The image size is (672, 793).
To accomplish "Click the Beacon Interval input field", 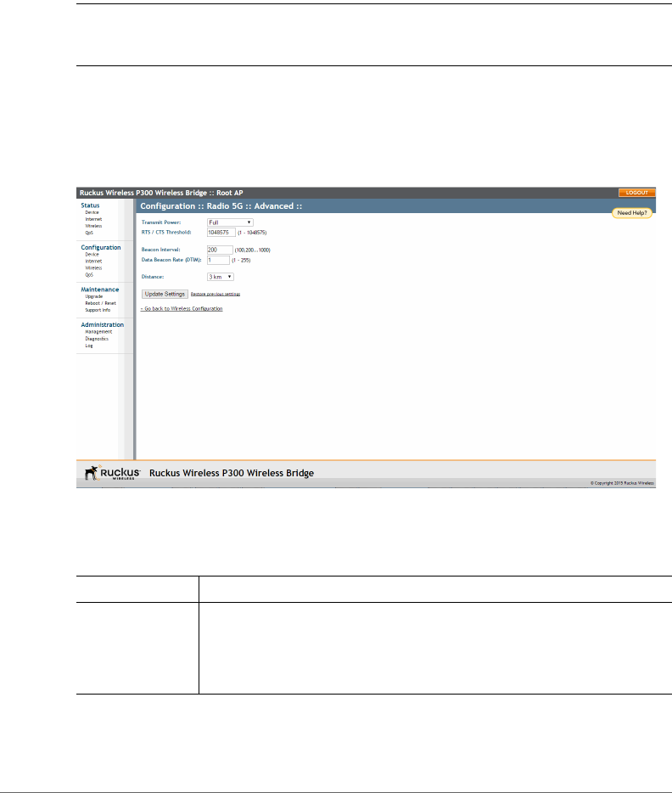I will point(220,250).
